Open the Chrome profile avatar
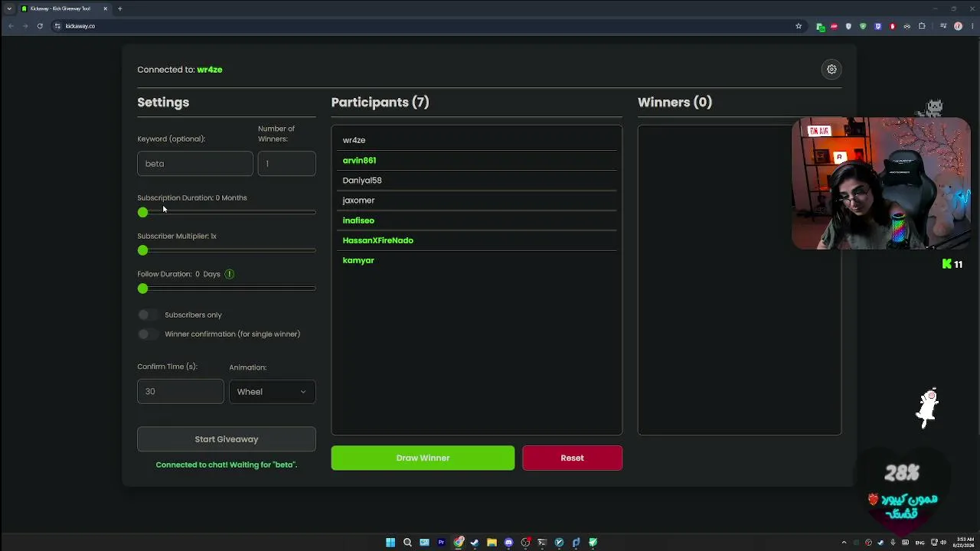This screenshot has width=980, height=551. pos(958,26)
